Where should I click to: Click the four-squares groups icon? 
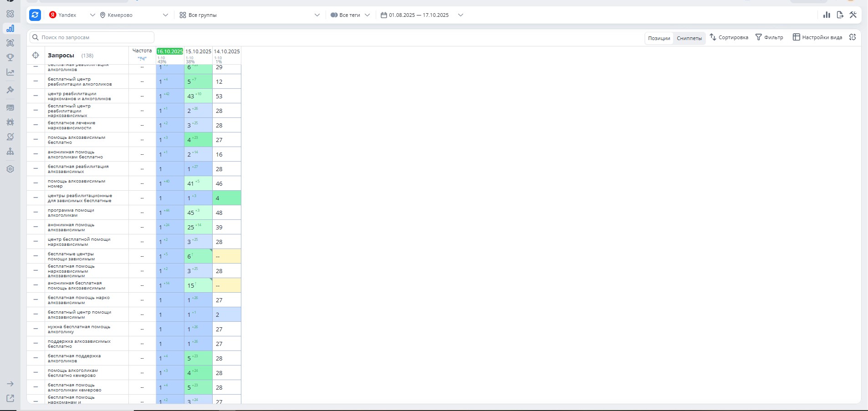click(x=183, y=15)
